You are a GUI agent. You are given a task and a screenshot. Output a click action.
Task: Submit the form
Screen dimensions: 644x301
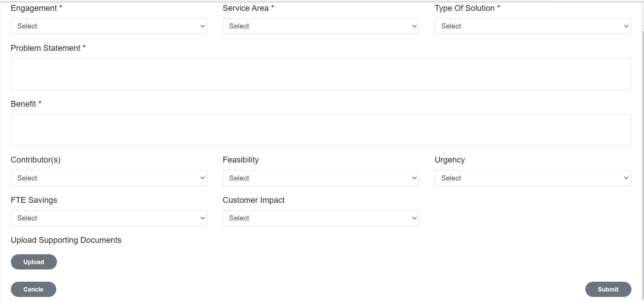point(608,289)
